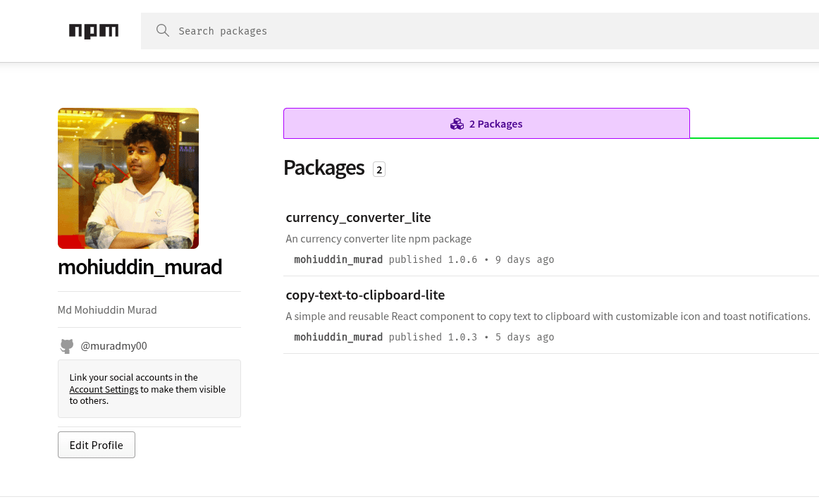Click the package boxes icon on the Packages tab

click(457, 123)
